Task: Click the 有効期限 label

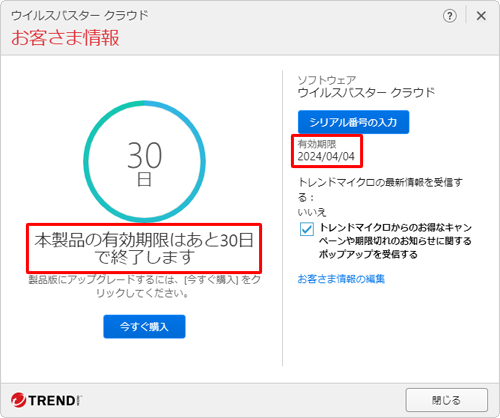Action: [x=317, y=144]
